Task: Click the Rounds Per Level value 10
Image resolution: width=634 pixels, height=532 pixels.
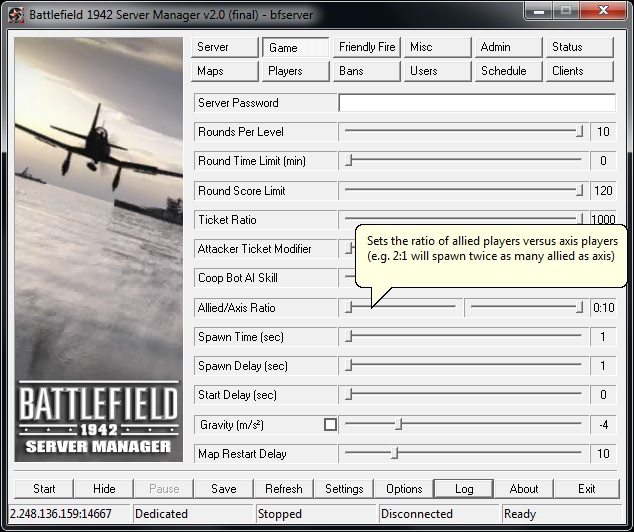Action: coord(603,131)
